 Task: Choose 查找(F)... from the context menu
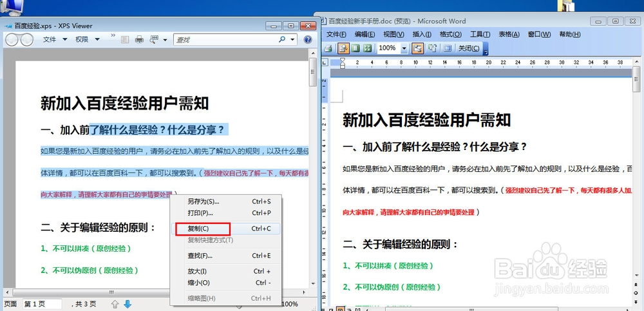coord(225,256)
